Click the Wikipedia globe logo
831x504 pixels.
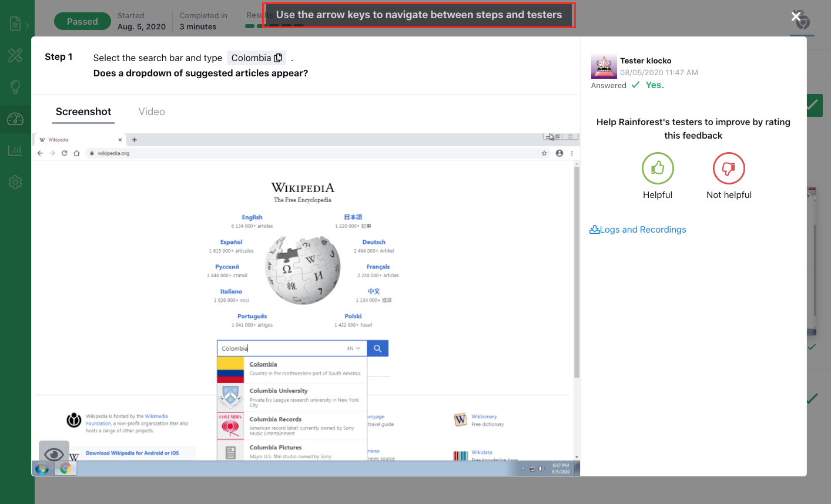pos(303,270)
